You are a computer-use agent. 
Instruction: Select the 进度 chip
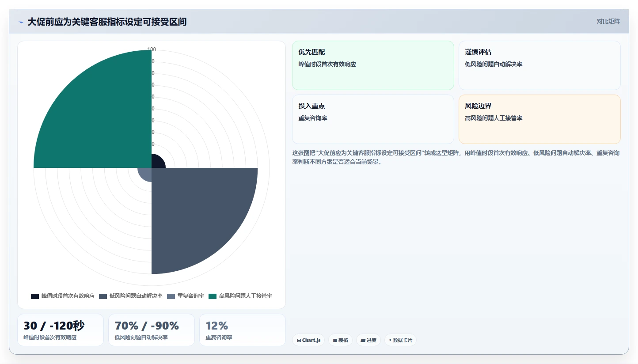point(368,340)
